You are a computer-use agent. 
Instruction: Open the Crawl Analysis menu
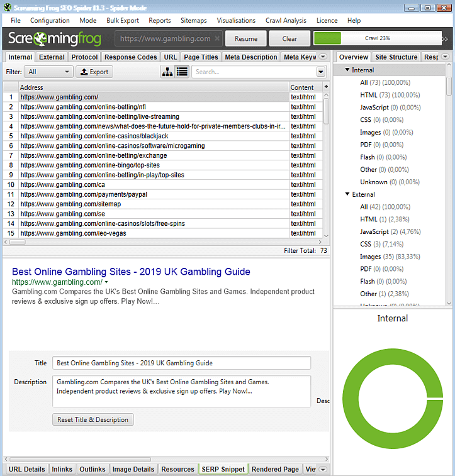click(x=286, y=20)
